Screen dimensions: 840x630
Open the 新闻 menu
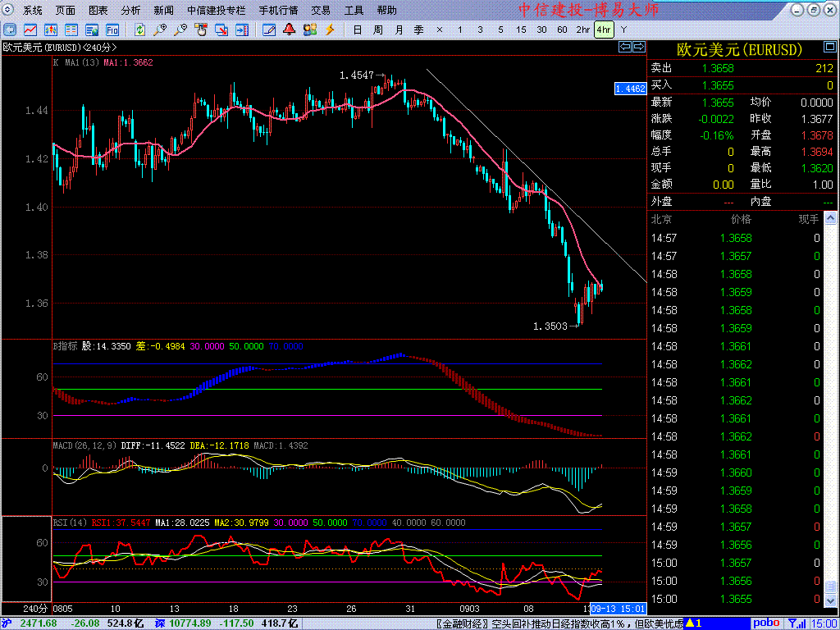163,10
